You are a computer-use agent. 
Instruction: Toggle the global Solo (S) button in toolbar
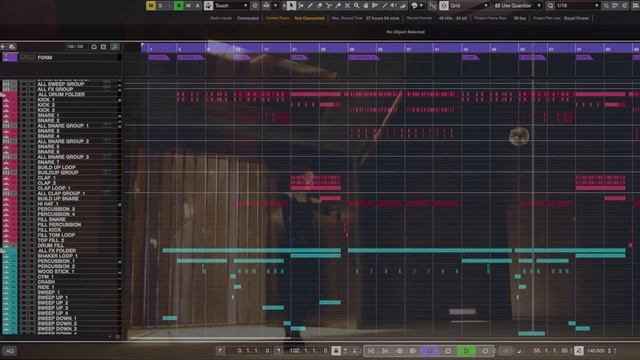160,5
